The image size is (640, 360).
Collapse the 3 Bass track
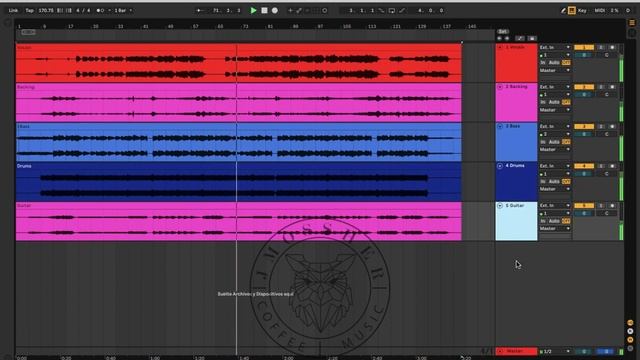pyautogui.click(x=500, y=127)
